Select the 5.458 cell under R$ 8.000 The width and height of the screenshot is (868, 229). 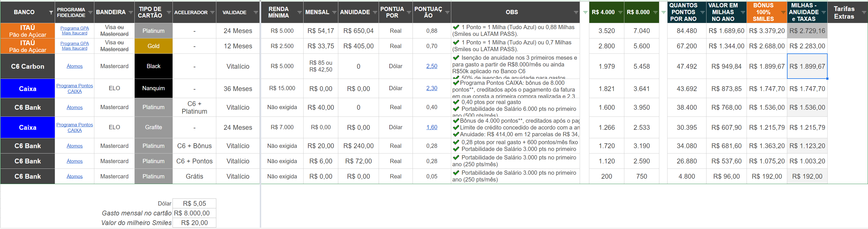642,66
